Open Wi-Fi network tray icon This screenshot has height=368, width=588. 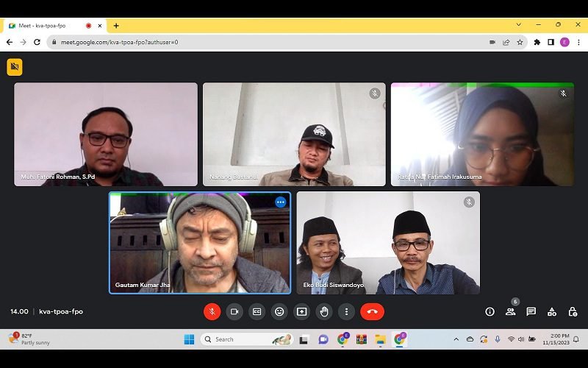point(511,339)
